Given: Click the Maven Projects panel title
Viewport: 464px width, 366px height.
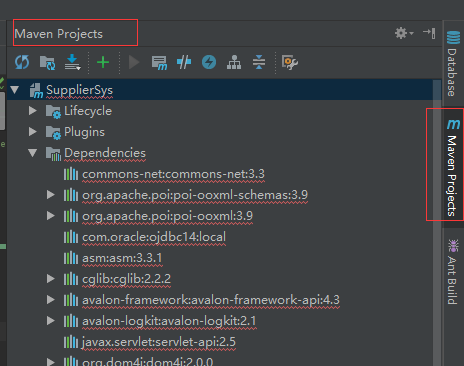Looking at the screenshot, I should (x=59, y=34).
